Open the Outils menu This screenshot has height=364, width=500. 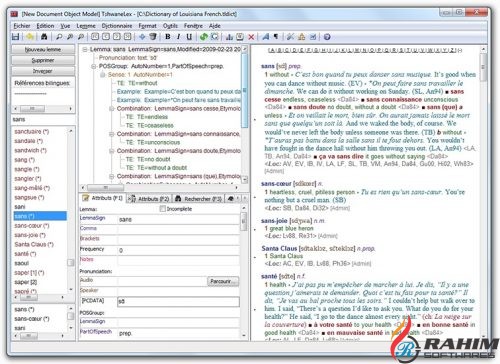tap(170, 26)
